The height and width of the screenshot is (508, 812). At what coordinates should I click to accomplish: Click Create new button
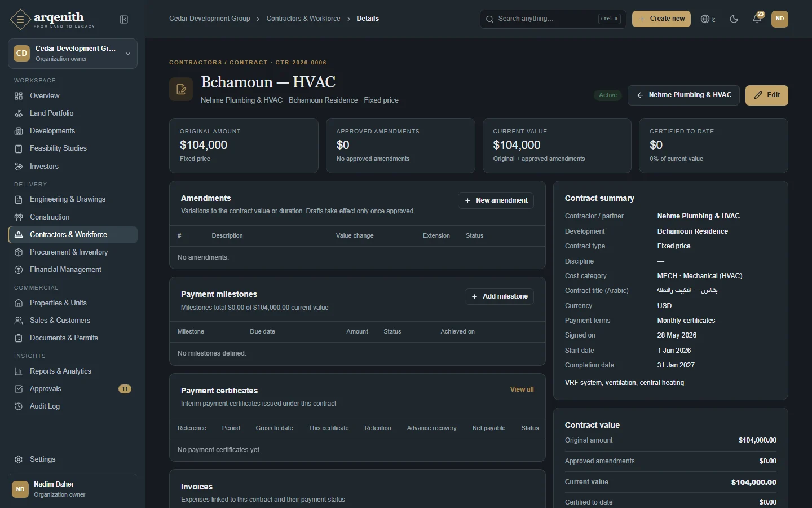(x=661, y=19)
